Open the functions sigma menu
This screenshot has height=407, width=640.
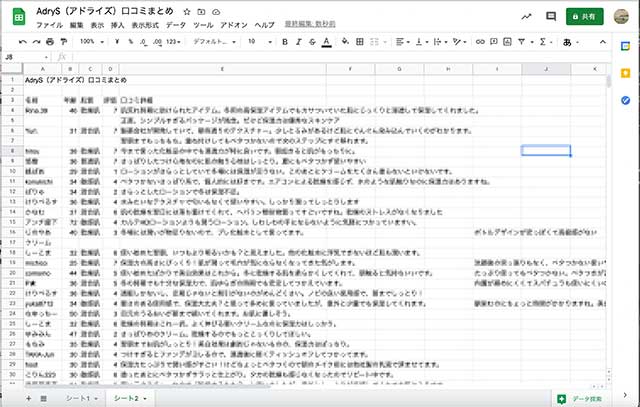(543, 42)
